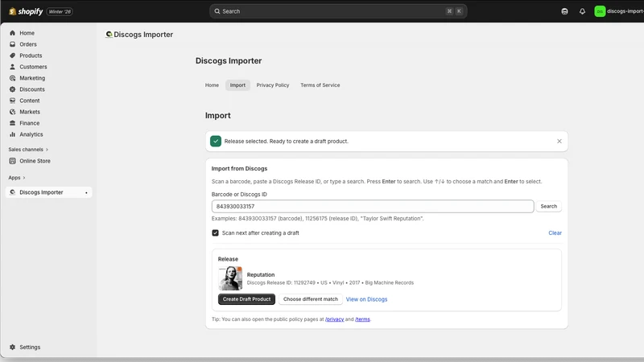Click the Winter '26 edition badge
Viewport: 644px width, 362px height.
point(60,11)
